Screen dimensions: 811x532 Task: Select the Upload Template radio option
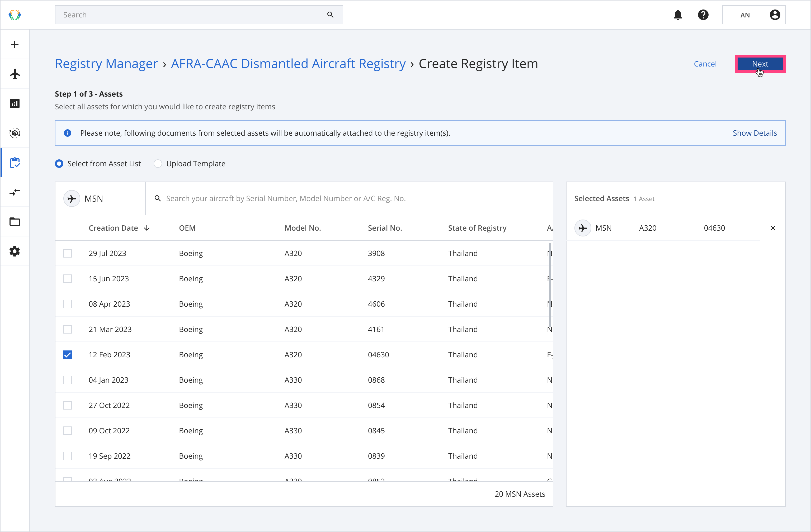click(x=158, y=164)
